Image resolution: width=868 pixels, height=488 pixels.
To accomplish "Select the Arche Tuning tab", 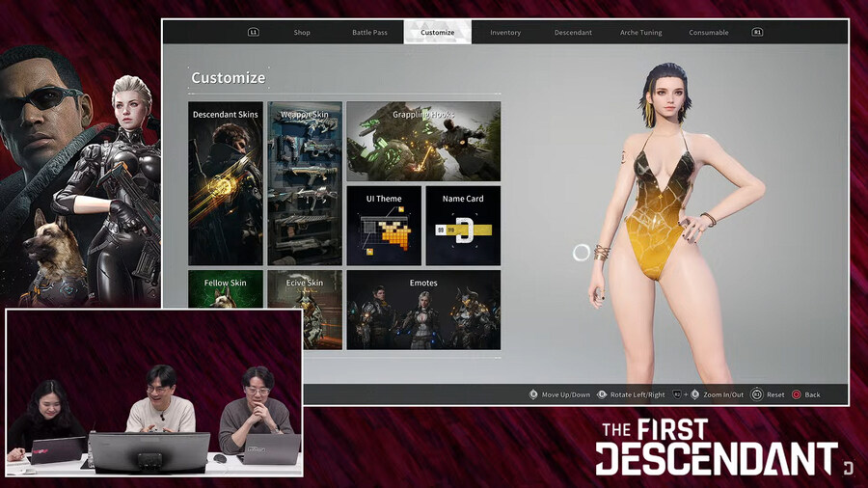I will click(x=641, y=33).
